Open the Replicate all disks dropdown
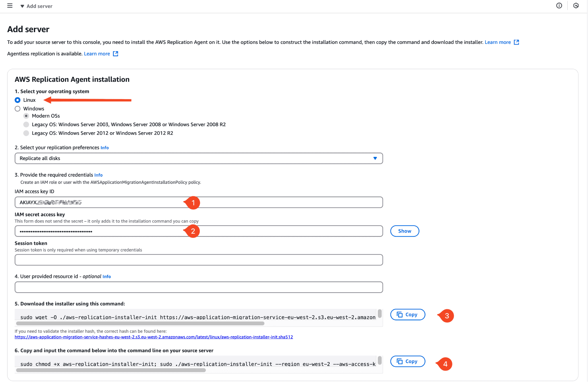Viewport: 588px width, 382px height. click(x=198, y=158)
